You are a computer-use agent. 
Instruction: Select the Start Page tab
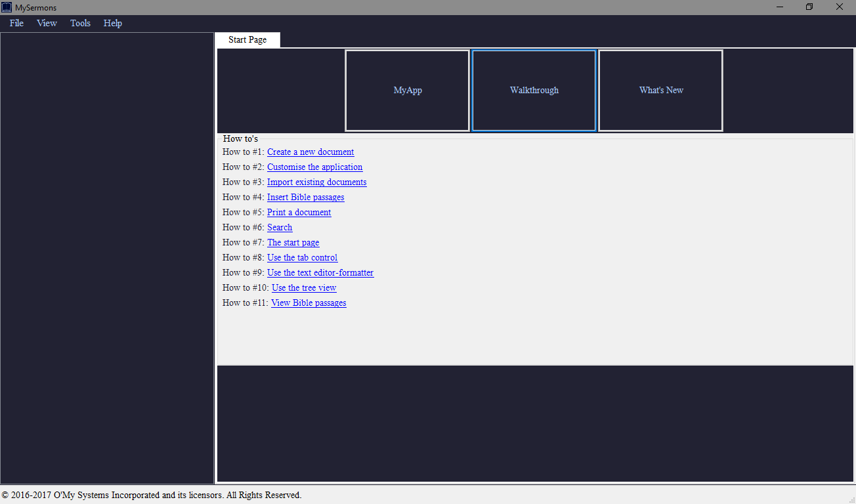247,40
